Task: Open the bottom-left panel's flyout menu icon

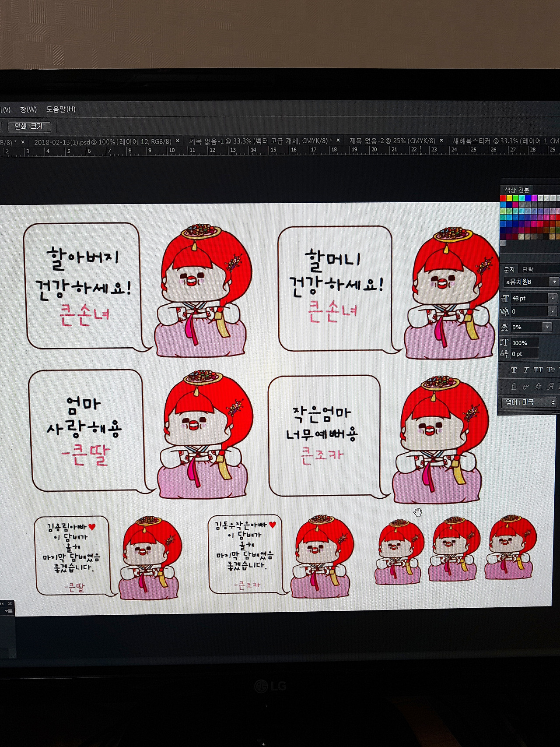Action: click(x=8, y=611)
